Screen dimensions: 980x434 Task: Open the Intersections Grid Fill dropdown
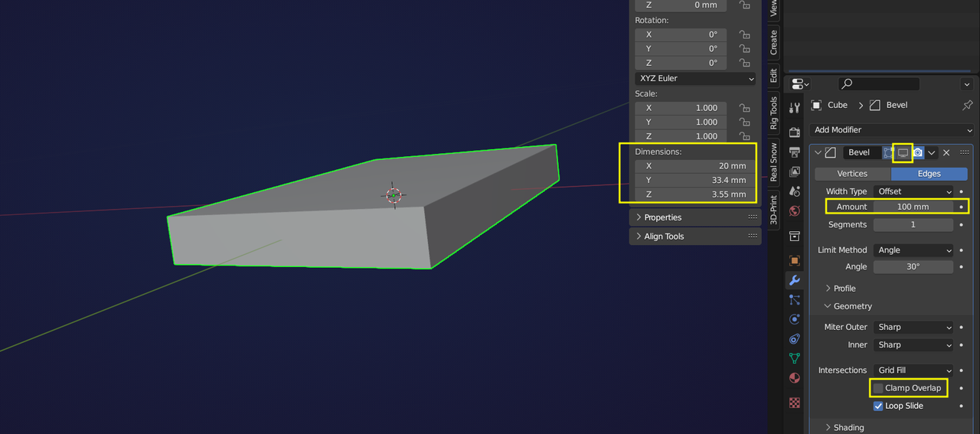tap(913, 370)
